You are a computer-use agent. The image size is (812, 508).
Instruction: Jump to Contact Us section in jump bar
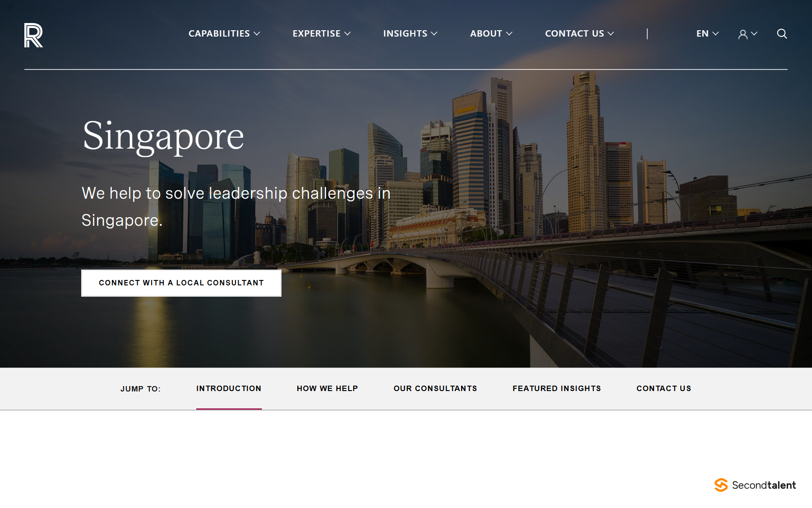tap(664, 388)
